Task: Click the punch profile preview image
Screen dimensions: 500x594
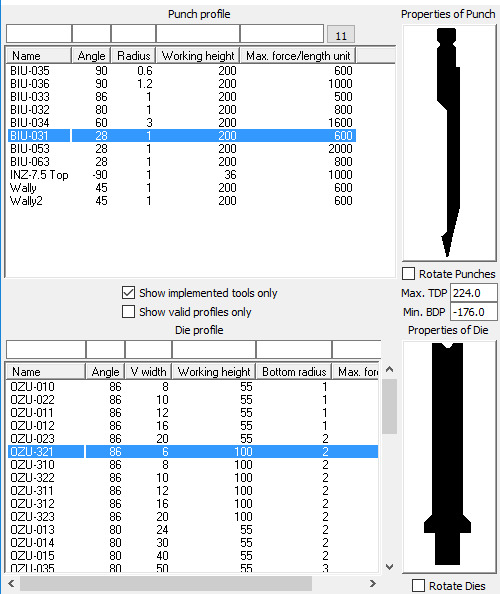Action: coord(449,143)
